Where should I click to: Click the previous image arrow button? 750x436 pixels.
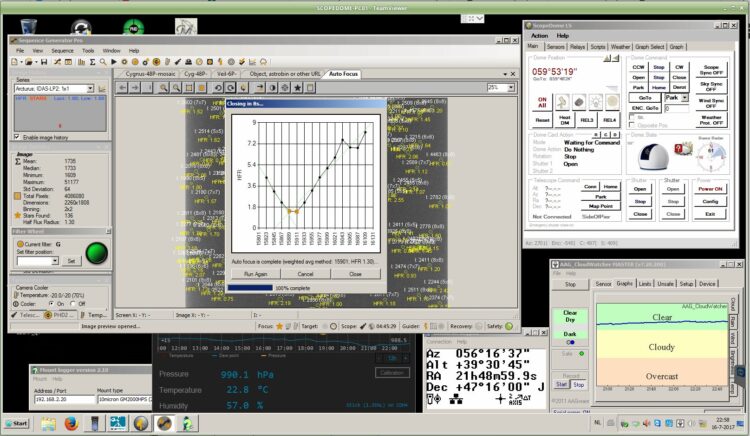pos(122,87)
